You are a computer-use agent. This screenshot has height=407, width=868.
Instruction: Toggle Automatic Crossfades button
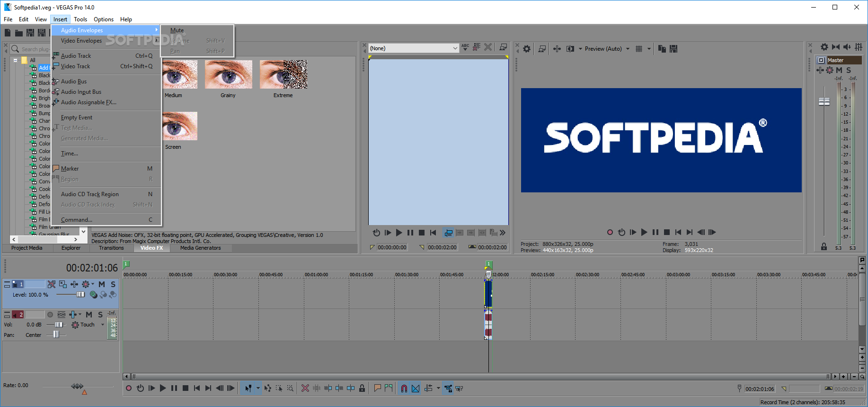416,389
